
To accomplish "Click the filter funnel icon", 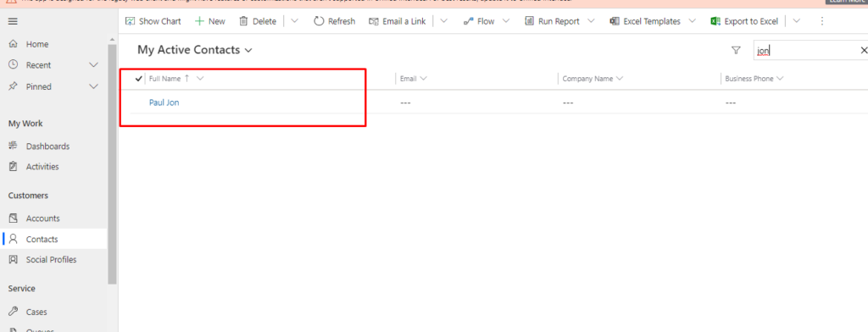I will point(736,50).
